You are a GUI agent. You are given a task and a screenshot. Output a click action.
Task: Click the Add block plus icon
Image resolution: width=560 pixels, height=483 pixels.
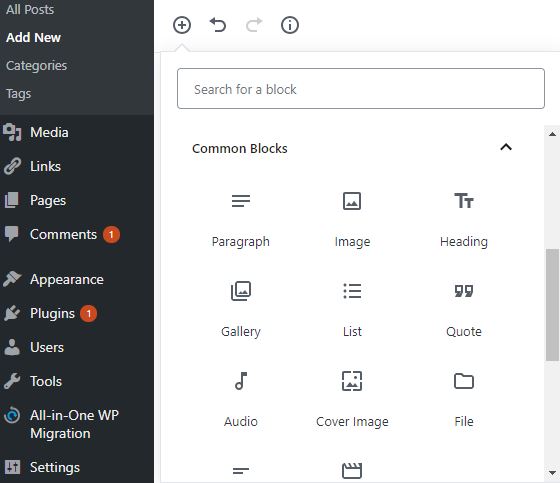pos(182,25)
